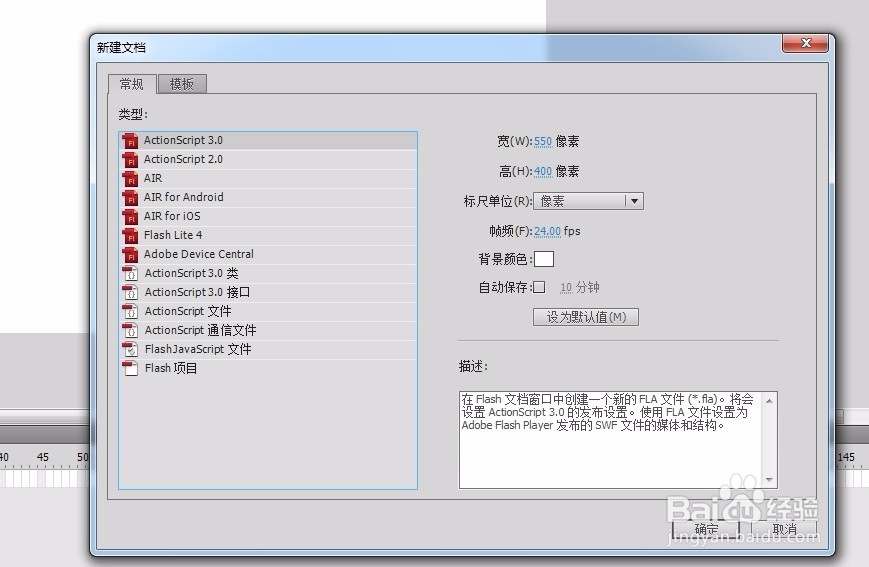Image resolution: width=869 pixels, height=567 pixels.
Task: Click the 设为默认值(M) button
Action: pos(586,317)
